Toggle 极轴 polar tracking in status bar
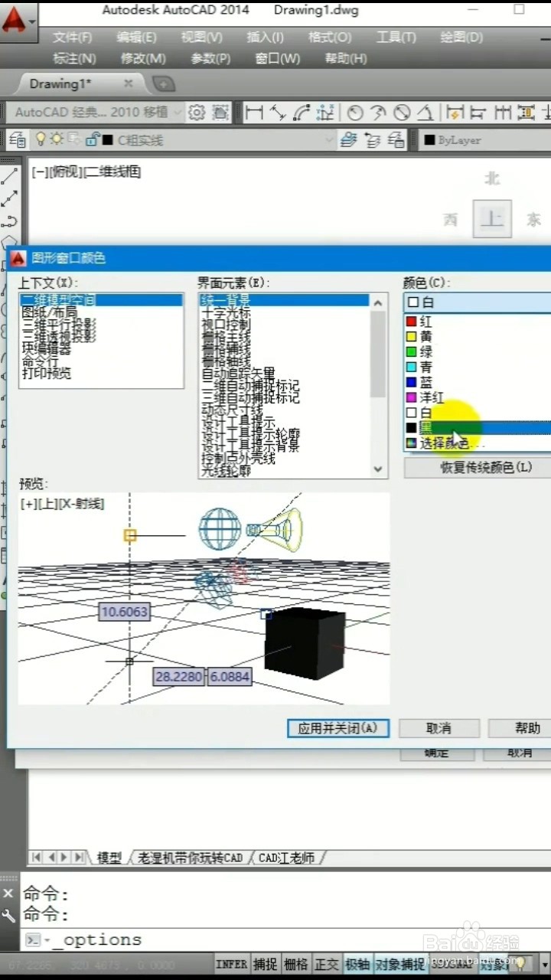Screen dimensions: 551x980 [x=357, y=964]
